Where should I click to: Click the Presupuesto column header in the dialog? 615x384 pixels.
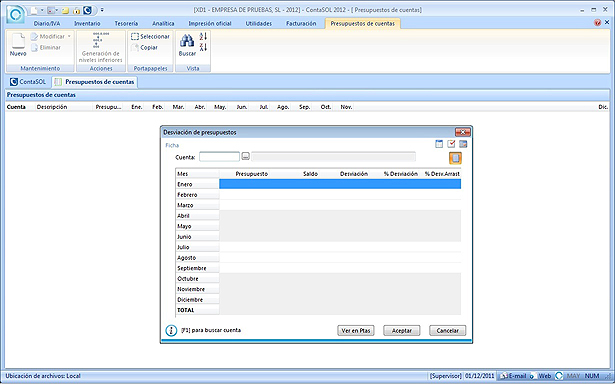click(251, 174)
